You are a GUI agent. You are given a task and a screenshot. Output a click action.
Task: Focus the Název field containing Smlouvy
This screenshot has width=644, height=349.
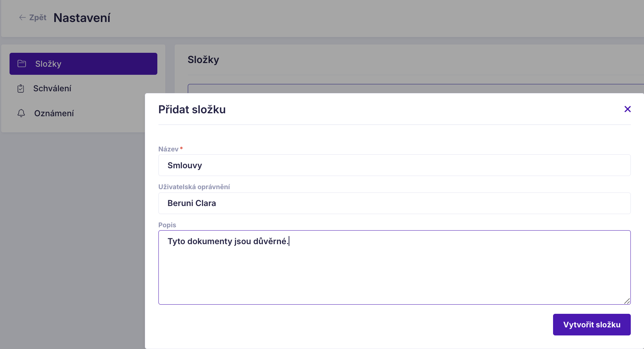(x=394, y=165)
